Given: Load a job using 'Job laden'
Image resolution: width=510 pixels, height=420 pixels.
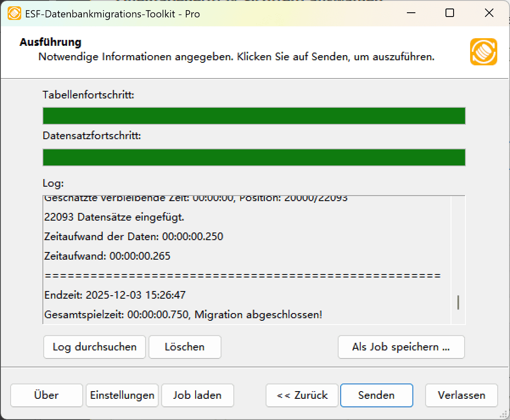Looking at the screenshot, I should click(x=197, y=395).
